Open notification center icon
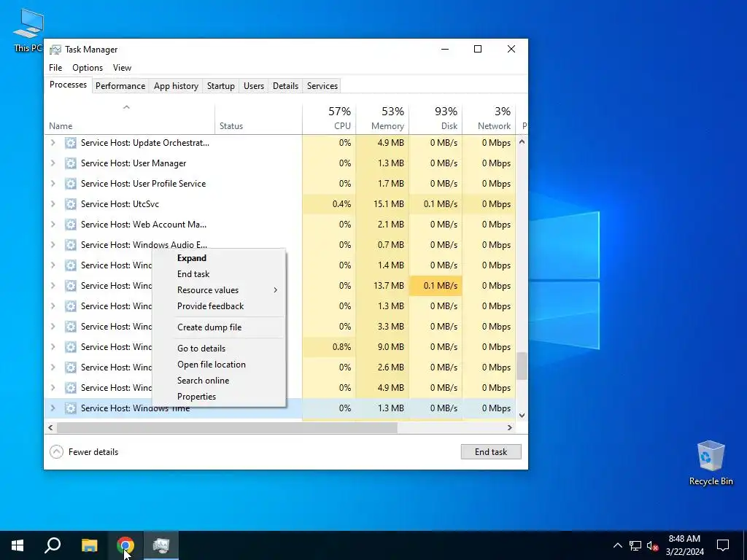Image resolution: width=747 pixels, height=560 pixels. click(x=723, y=545)
